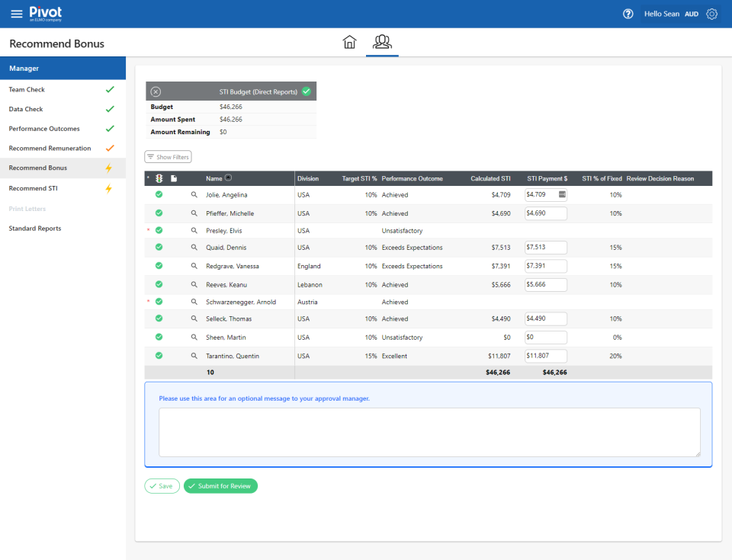
Task: Click the Submit for Review button
Action: (220, 485)
